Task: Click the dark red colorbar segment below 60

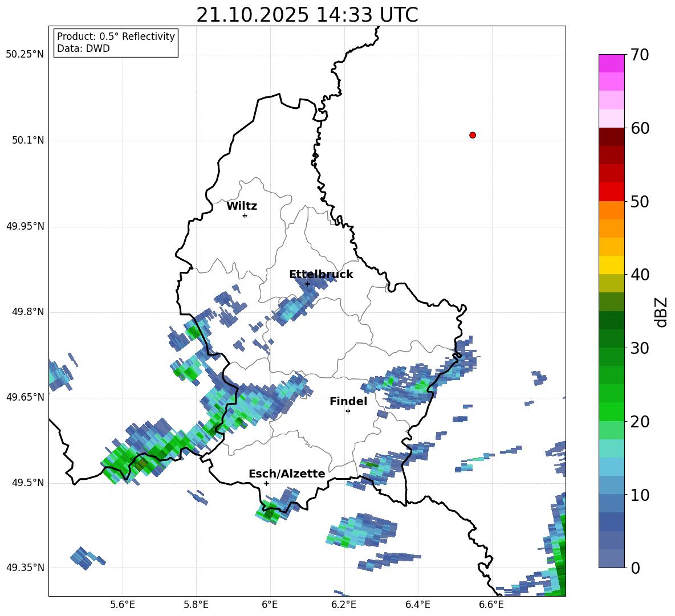Action: 611,137
